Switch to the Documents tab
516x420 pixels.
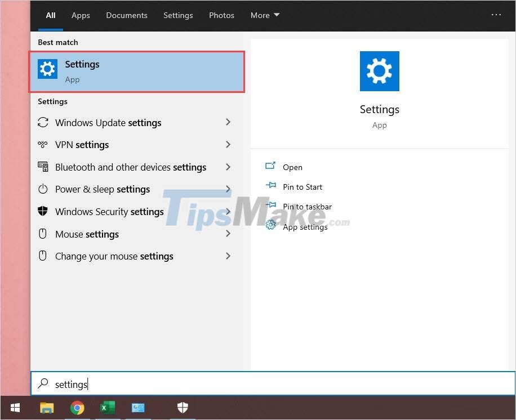pyautogui.click(x=126, y=15)
